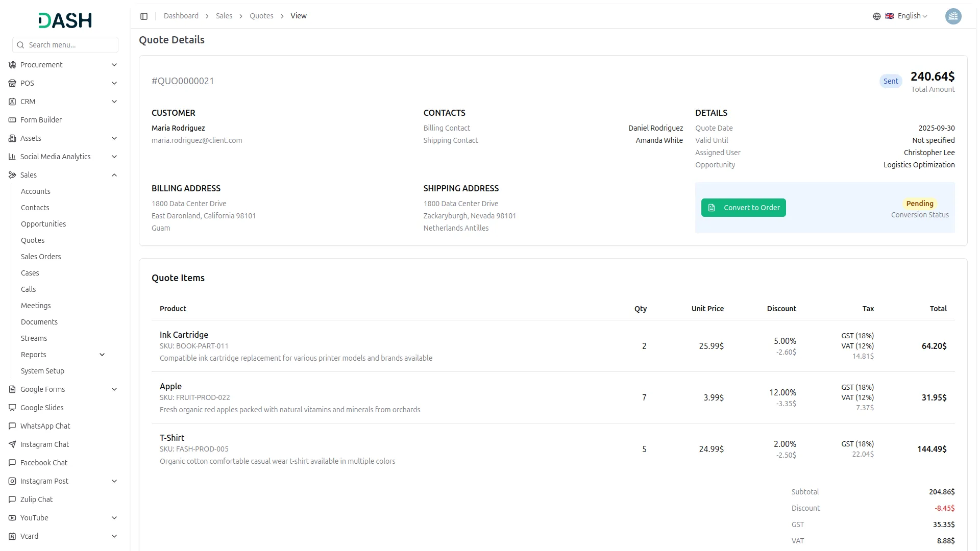Image resolution: width=980 pixels, height=551 pixels.
Task: Click the Form Builder icon
Action: coord(12,120)
